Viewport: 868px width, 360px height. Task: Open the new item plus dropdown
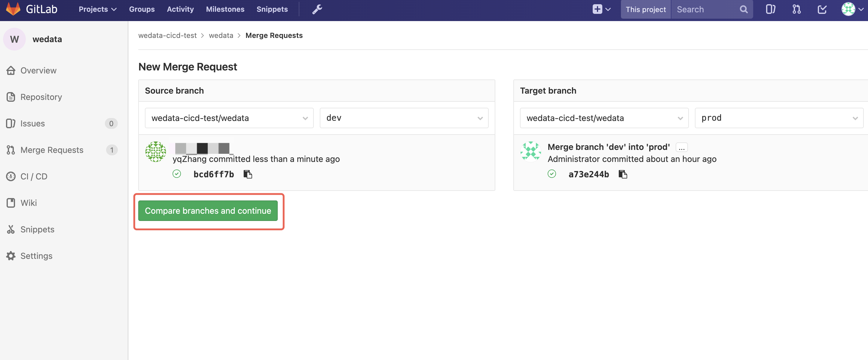(x=601, y=9)
